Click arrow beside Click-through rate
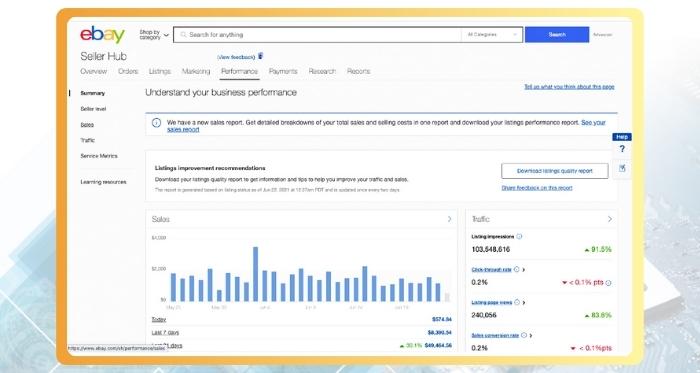 tap(524, 270)
